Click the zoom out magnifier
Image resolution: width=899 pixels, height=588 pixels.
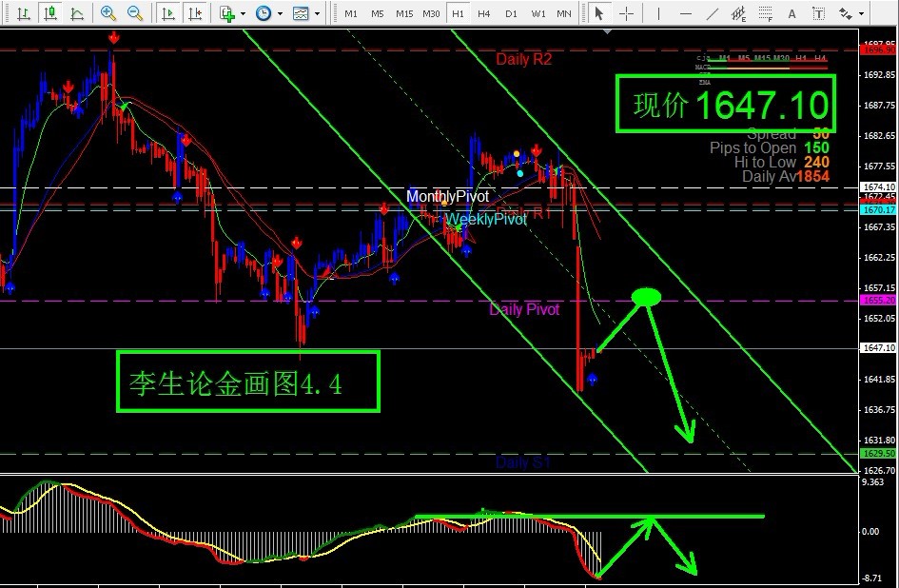coord(135,13)
